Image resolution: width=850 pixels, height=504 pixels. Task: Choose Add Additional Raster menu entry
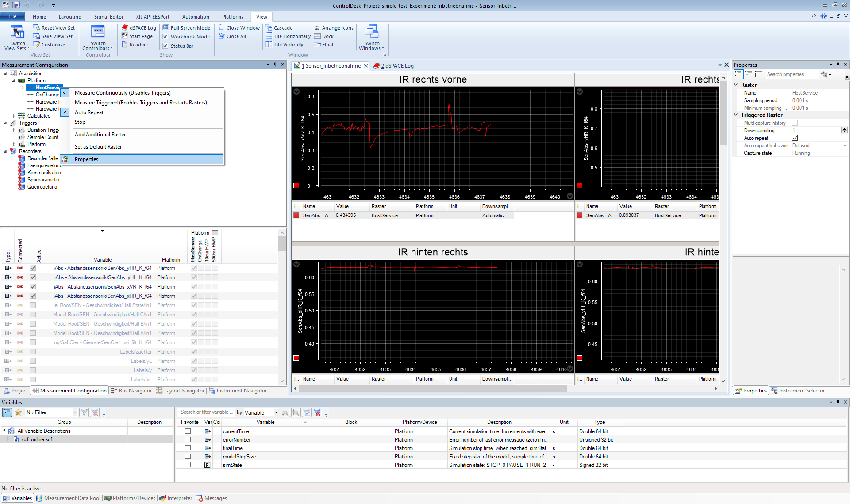[100, 135]
